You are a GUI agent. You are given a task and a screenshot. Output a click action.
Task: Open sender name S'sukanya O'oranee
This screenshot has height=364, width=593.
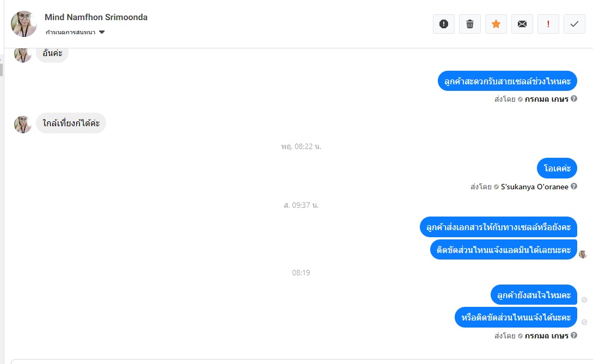pos(534,187)
